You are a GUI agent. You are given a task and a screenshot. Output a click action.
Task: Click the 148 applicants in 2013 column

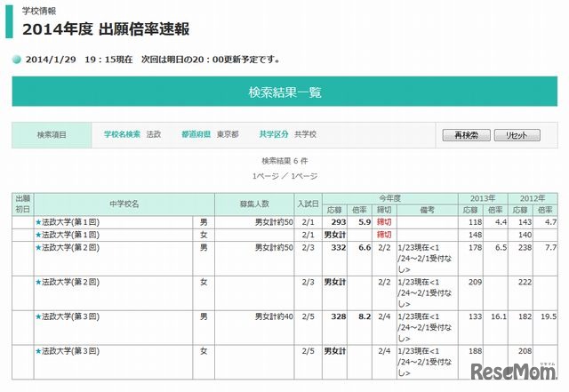point(475,235)
